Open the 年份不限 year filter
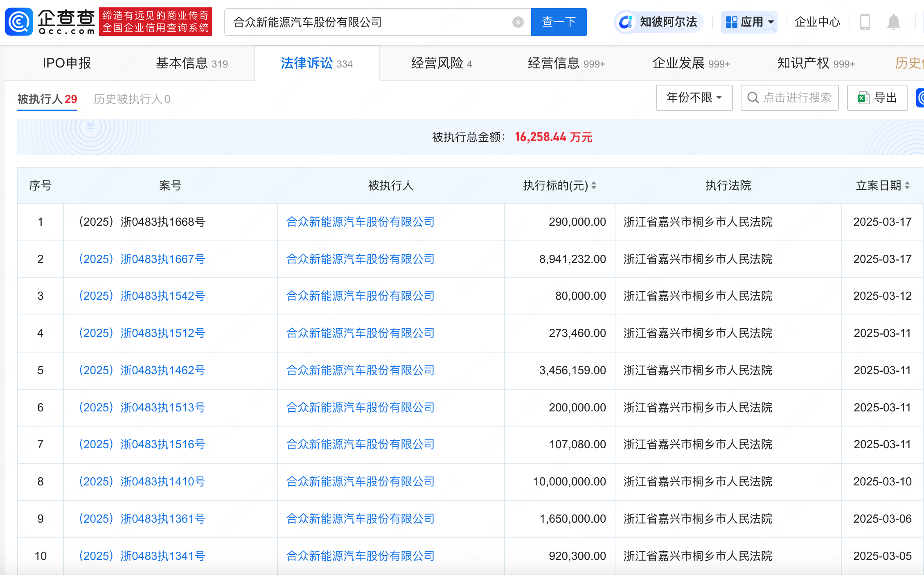This screenshot has width=924, height=575. coord(694,98)
